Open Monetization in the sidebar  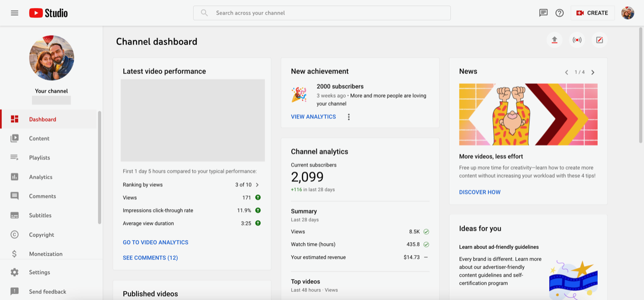[48, 254]
